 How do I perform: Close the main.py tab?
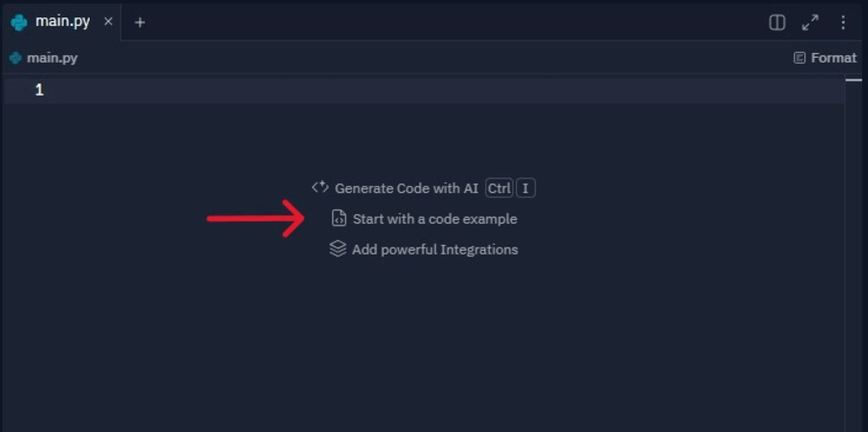(108, 22)
